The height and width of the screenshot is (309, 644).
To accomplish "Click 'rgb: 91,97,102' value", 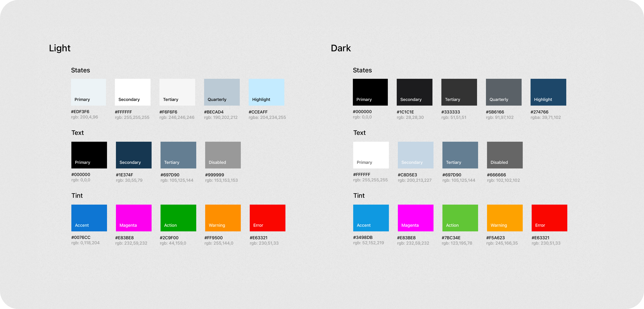I will [x=500, y=117].
